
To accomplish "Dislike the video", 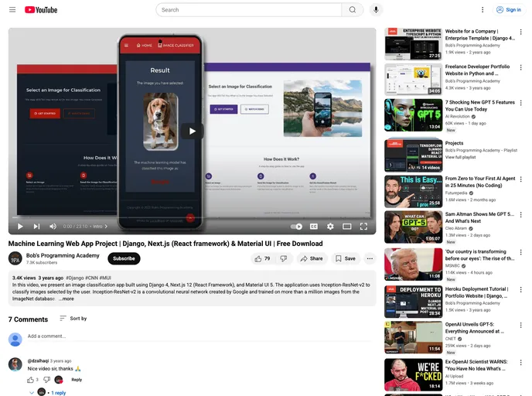I will point(284,258).
